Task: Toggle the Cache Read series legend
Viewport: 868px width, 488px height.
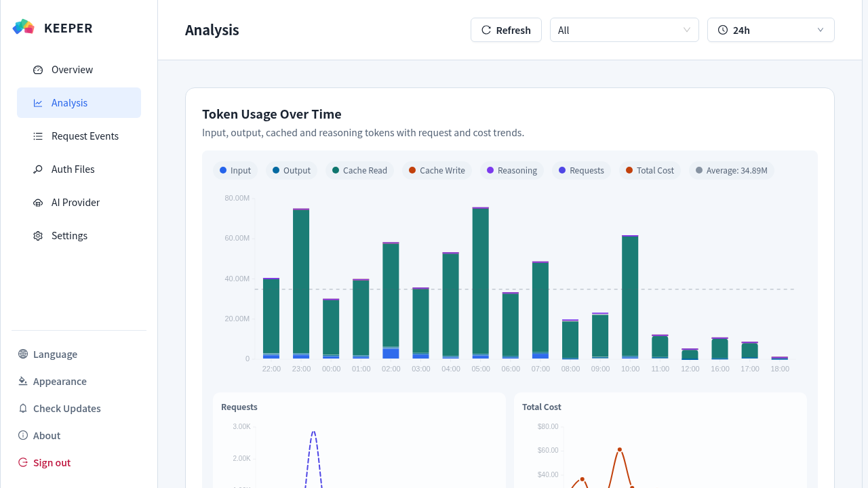Action: point(359,170)
